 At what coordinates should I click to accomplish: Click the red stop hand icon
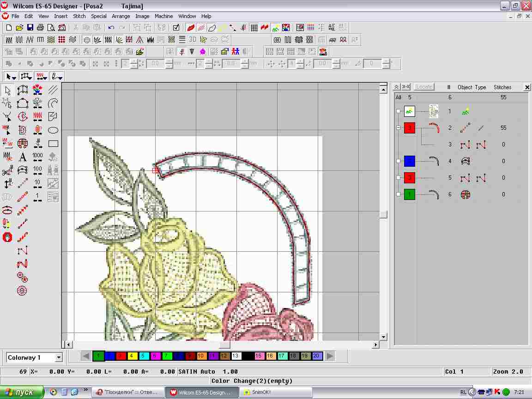tap(7, 237)
